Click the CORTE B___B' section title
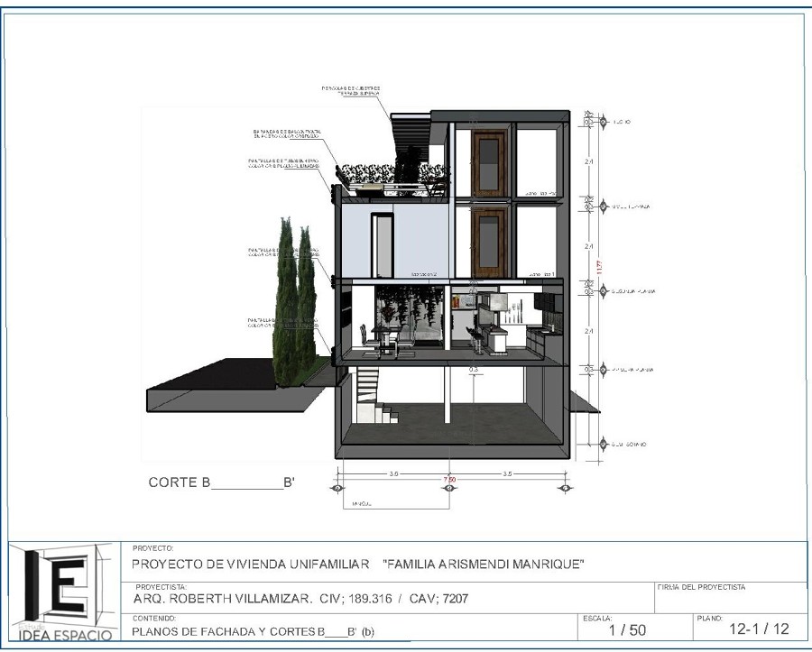 click(221, 482)
